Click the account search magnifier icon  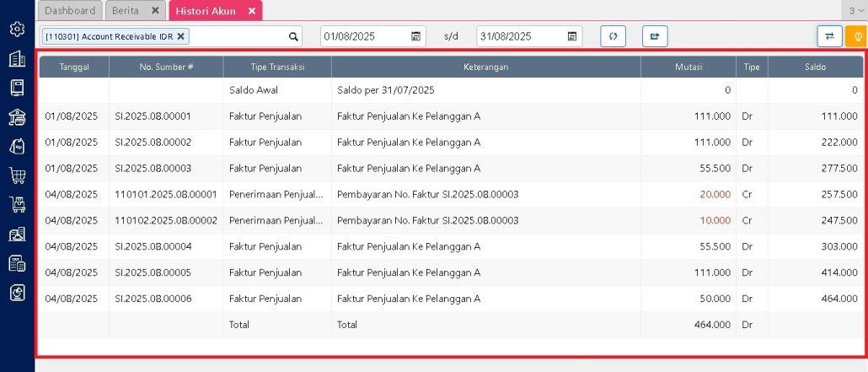click(293, 36)
